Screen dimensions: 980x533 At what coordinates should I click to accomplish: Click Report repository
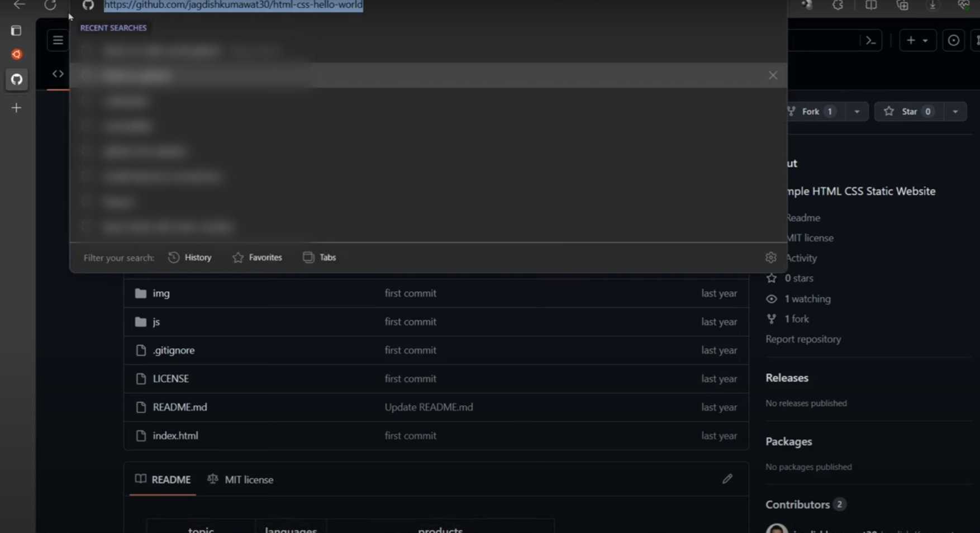pyautogui.click(x=803, y=339)
